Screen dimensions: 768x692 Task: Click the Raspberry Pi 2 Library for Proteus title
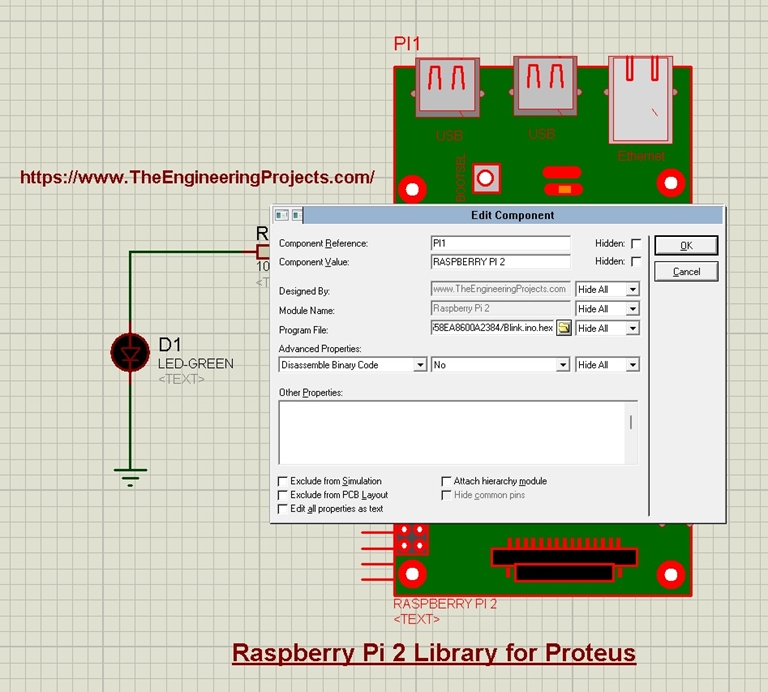[x=434, y=653]
